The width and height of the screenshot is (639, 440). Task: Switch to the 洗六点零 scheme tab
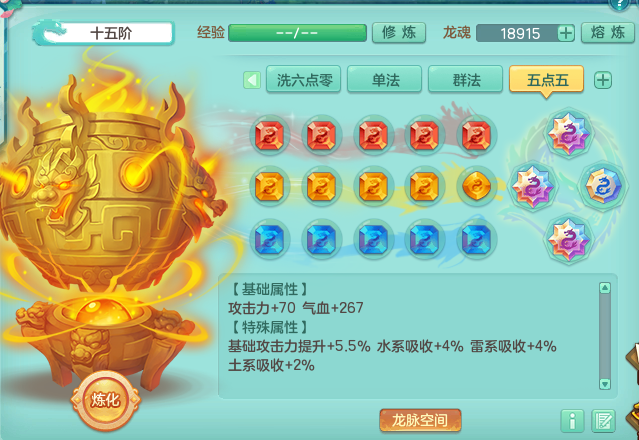click(x=304, y=79)
